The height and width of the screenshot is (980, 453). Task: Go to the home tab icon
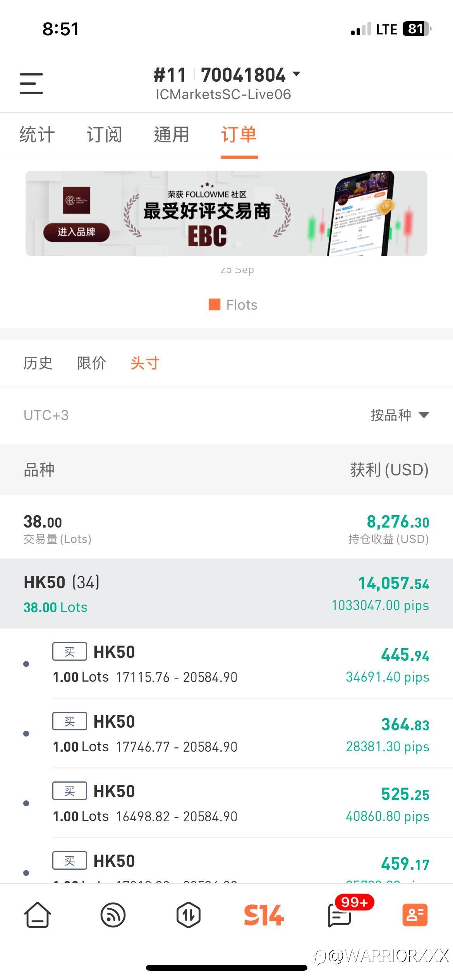[38, 915]
